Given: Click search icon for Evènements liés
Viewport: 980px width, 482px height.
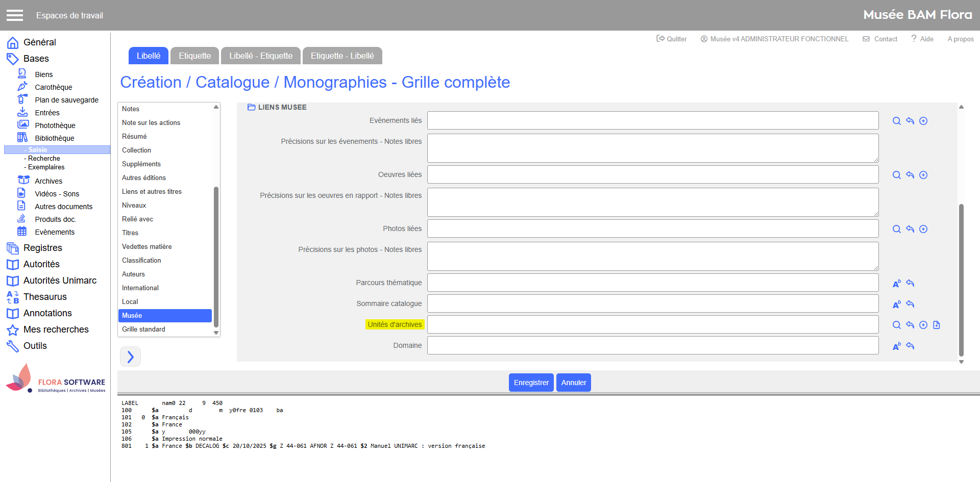Looking at the screenshot, I should [x=896, y=121].
